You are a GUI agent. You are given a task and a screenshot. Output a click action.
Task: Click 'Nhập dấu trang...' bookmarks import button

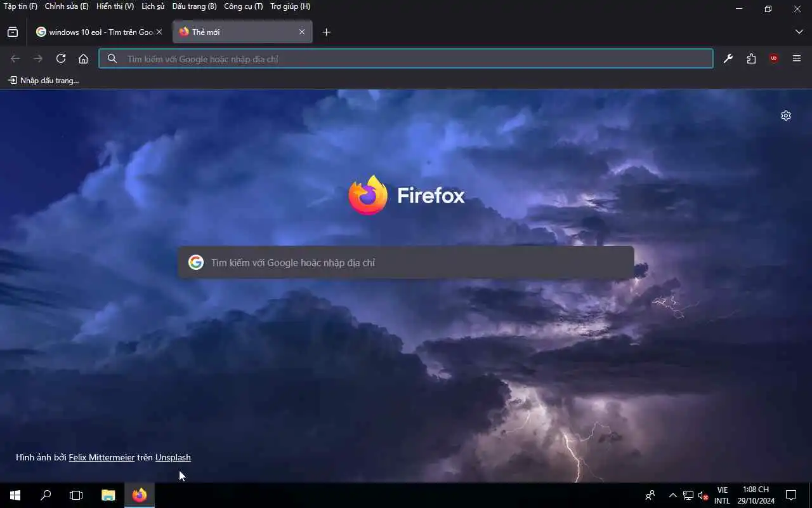43,81
